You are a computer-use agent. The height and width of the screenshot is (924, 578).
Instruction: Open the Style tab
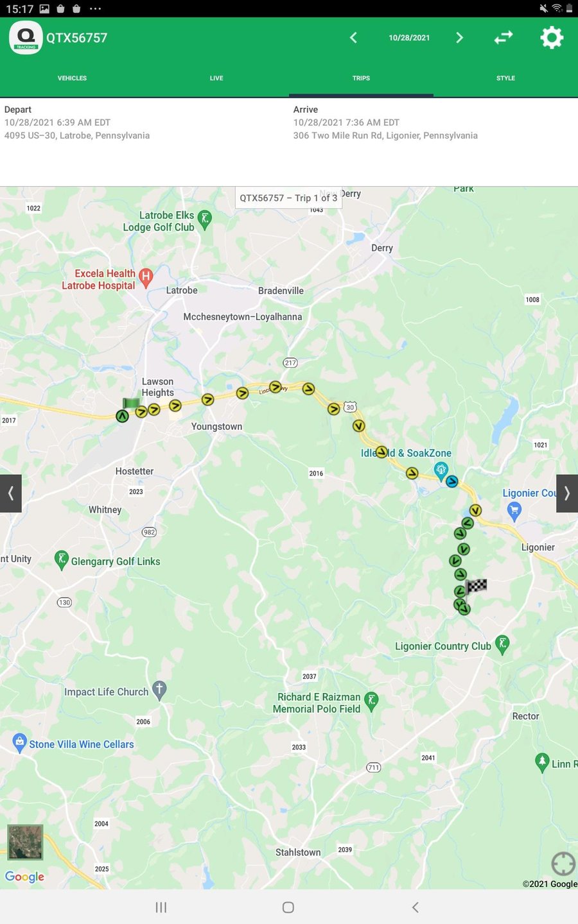pyautogui.click(x=505, y=78)
